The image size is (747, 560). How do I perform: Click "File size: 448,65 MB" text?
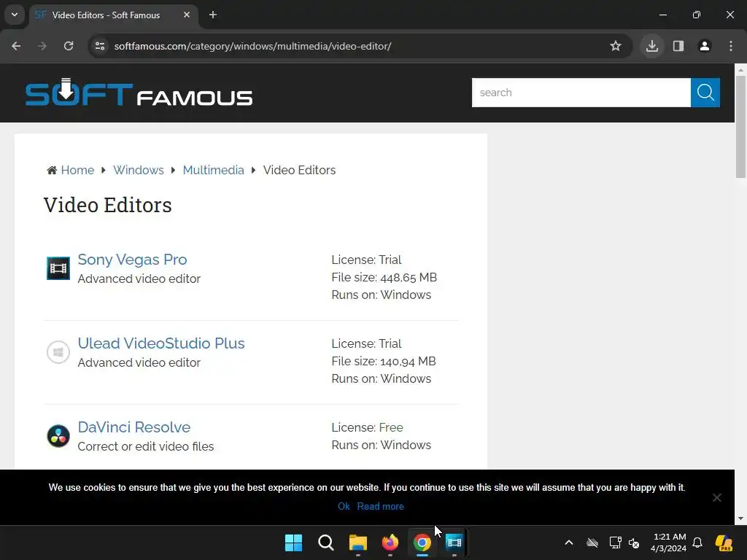pyautogui.click(x=384, y=277)
